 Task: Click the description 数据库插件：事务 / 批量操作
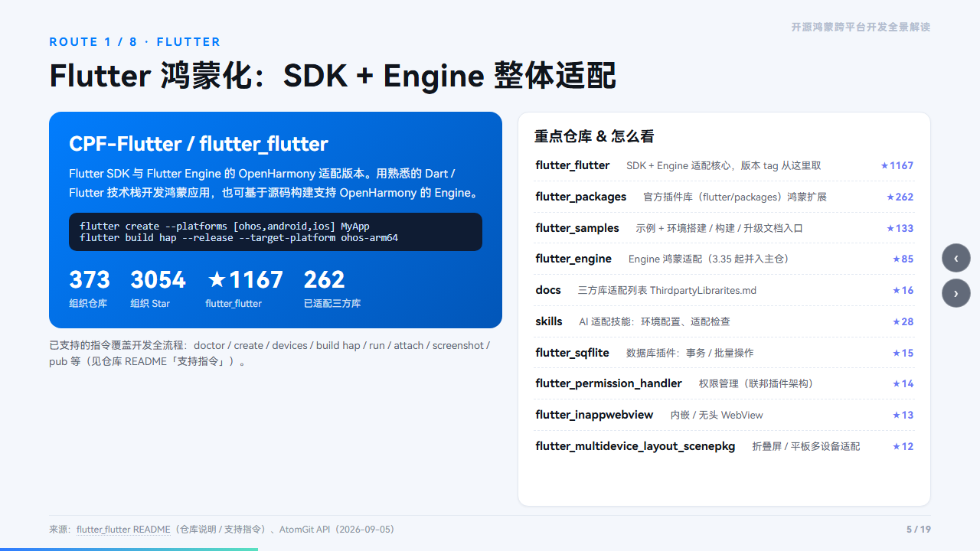tap(690, 353)
